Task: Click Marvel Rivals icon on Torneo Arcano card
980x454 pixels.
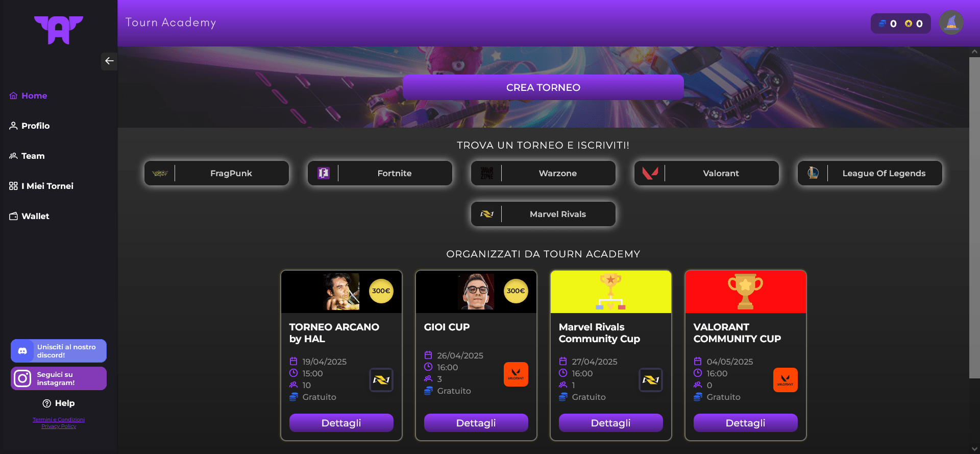Action: (381, 380)
